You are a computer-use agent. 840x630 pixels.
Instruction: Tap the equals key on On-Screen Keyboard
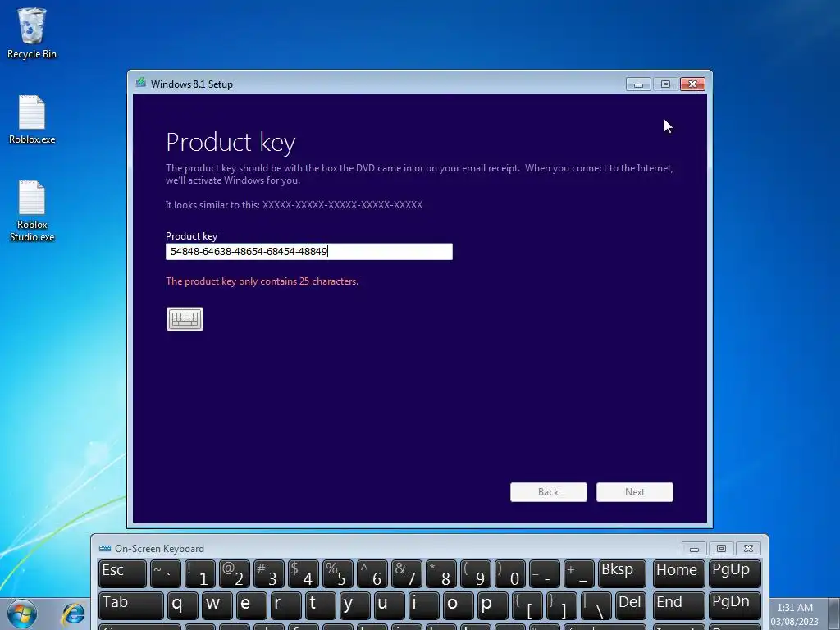(x=579, y=573)
